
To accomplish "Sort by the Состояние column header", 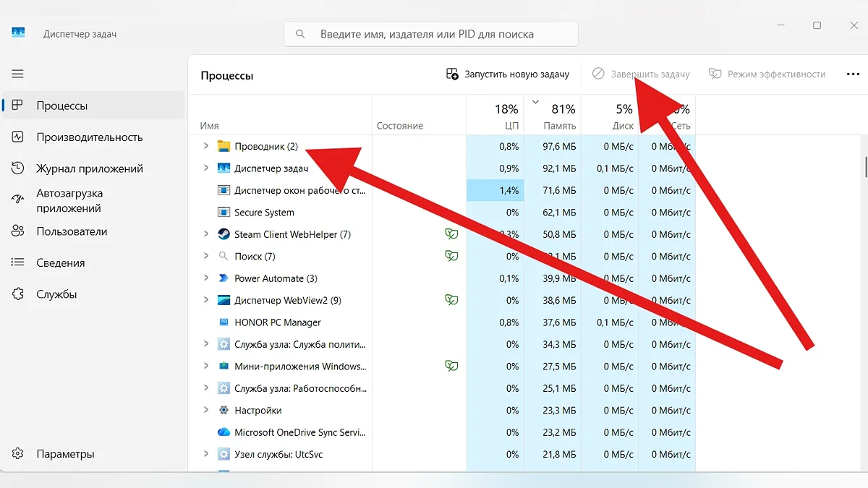I will (x=420, y=116).
